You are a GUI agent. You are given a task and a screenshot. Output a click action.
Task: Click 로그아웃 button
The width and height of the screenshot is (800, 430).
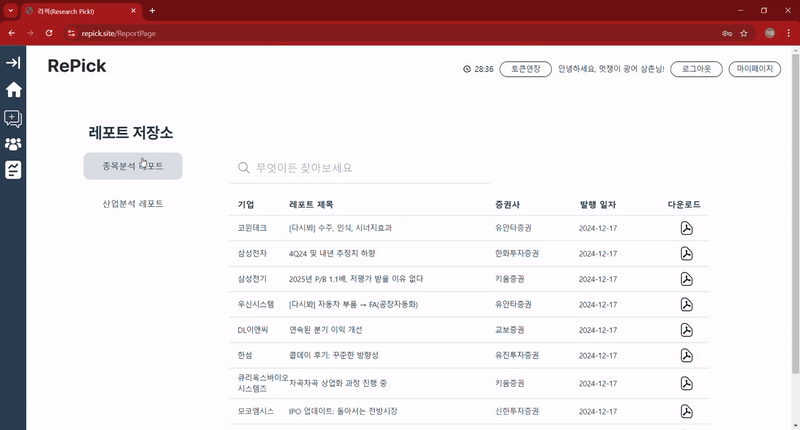696,69
